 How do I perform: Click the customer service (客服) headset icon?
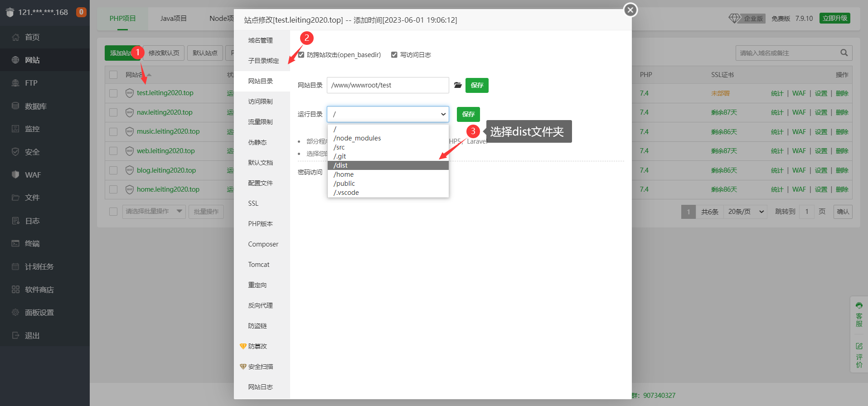(x=859, y=306)
